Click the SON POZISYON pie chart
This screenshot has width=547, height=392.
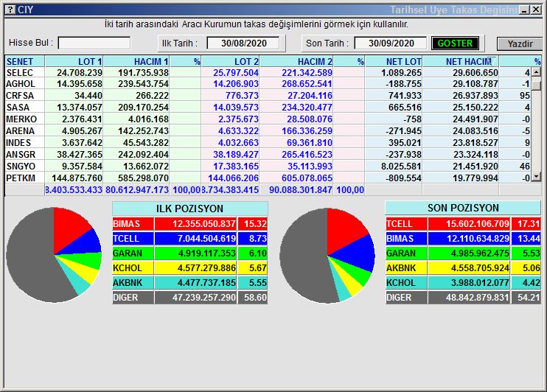click(x=327, y=256)
